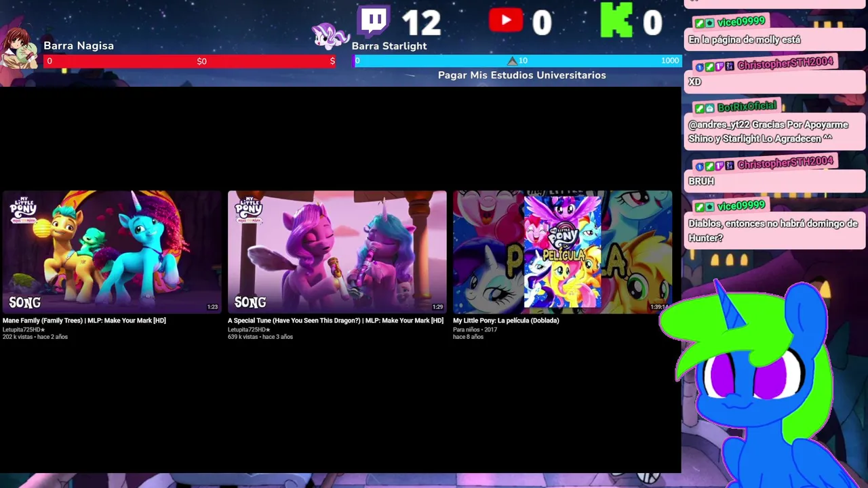The height and width of the screenshot is (488, 868).
Task: Click the green Kick logo icon
Action: click(x=616, y=20)
